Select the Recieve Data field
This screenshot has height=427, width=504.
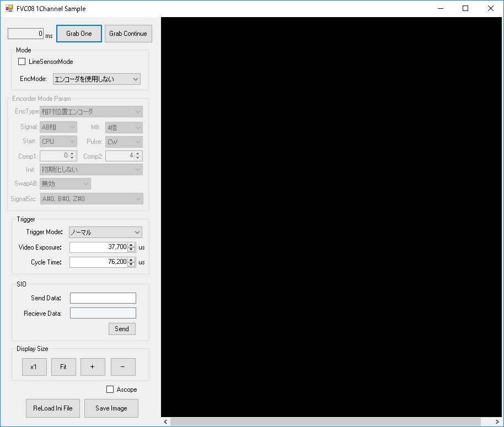coord(103,313)
